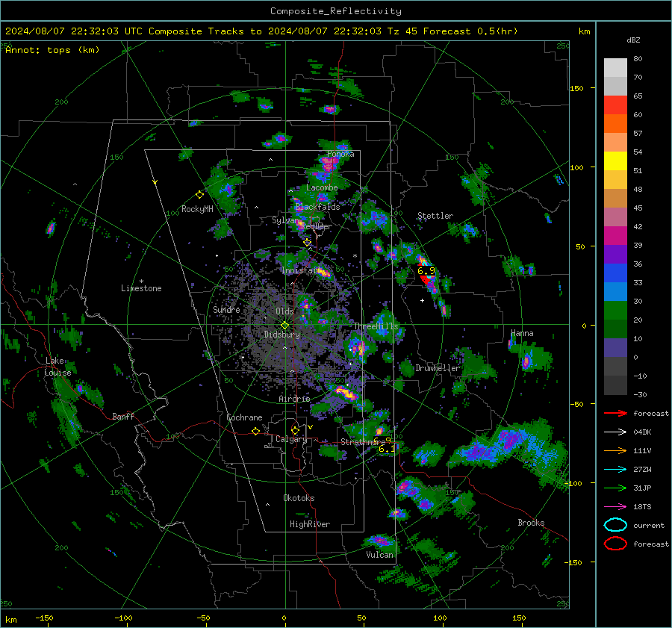Viewport: 672px width, 628px height.
Task: Click the 54 value in dBZ scale
Action: (x=638, y=152)
